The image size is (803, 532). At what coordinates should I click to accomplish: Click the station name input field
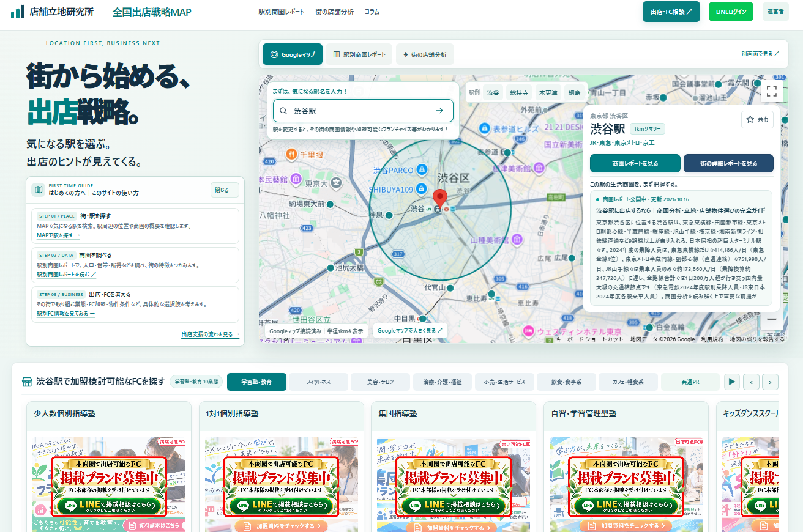pos(364,111)
